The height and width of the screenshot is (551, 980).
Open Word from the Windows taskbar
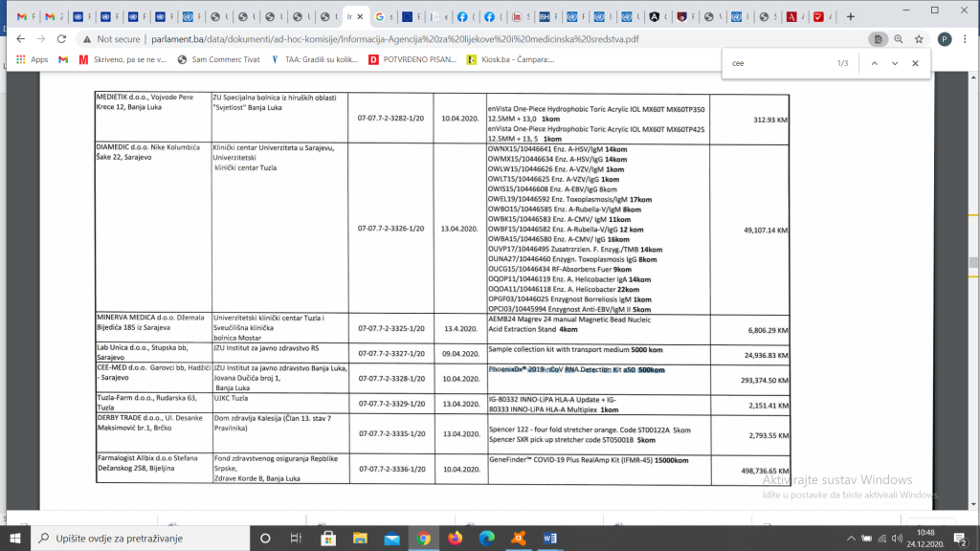[550, 538]
